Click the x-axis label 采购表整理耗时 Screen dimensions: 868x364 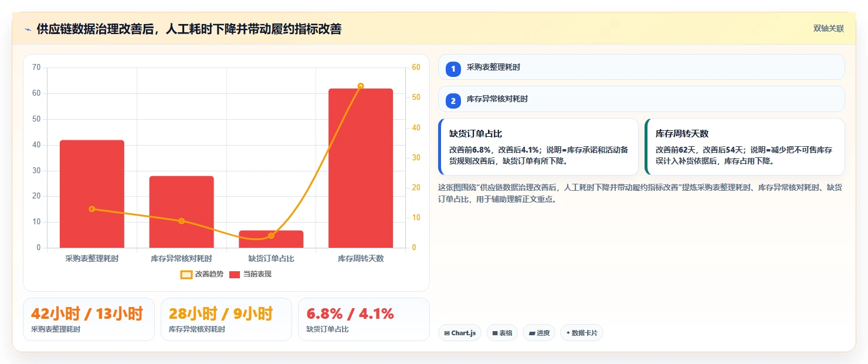[92, 258]
